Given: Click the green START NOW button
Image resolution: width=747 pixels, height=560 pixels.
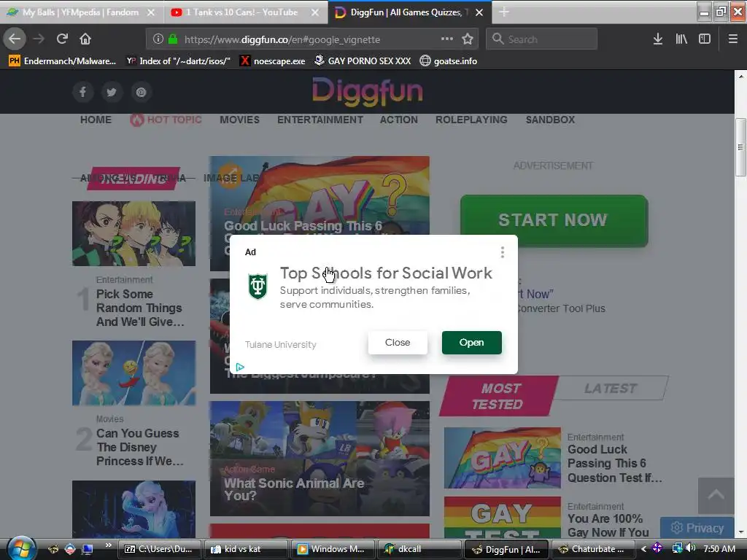Looking at the screenshot, I should pos(554,220).
